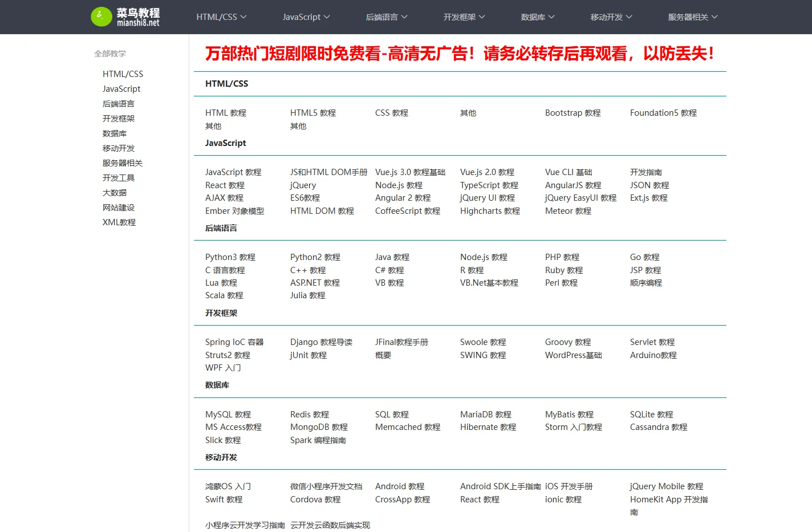Open the AngularJS 教程 link
The image size is (812, 532).
pos(573,185)
